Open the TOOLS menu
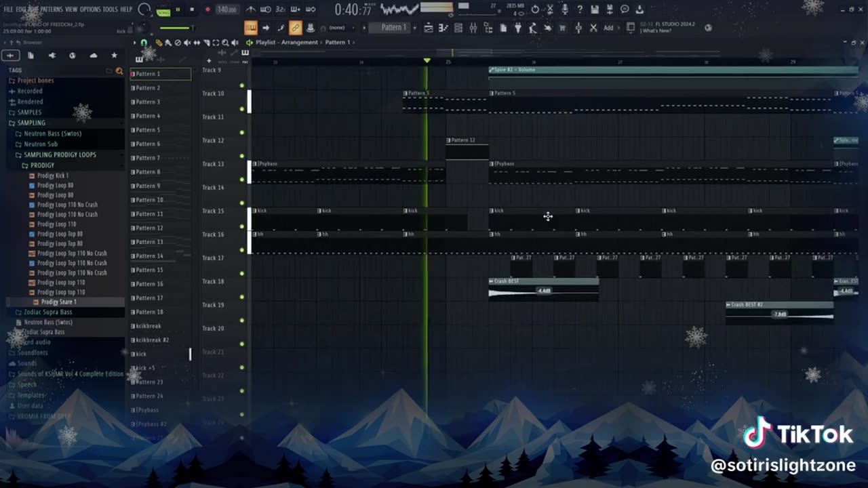This screenshot has height=488, width=868. tap(110, 9)
